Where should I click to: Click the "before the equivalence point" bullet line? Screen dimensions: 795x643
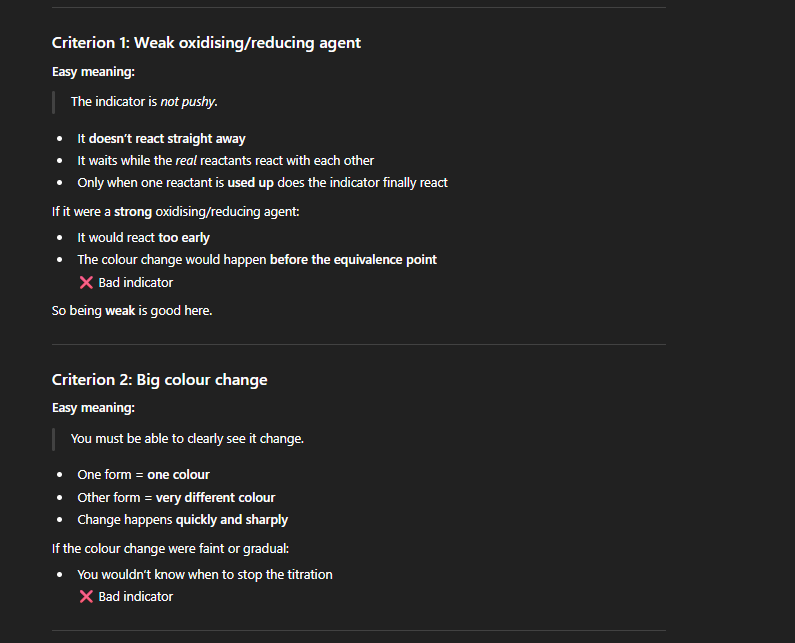tap(257, 260)
